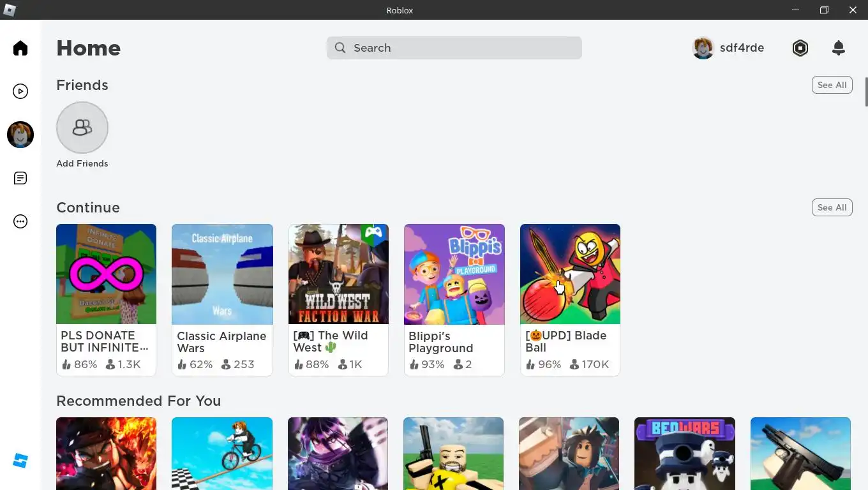
Task: Click the 170K player count
Action: tap(589, 364)
